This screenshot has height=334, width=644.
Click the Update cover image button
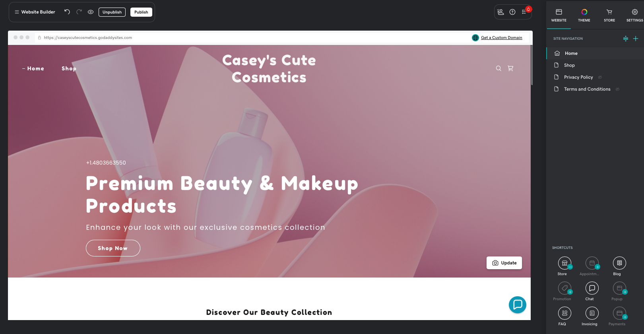504,263
